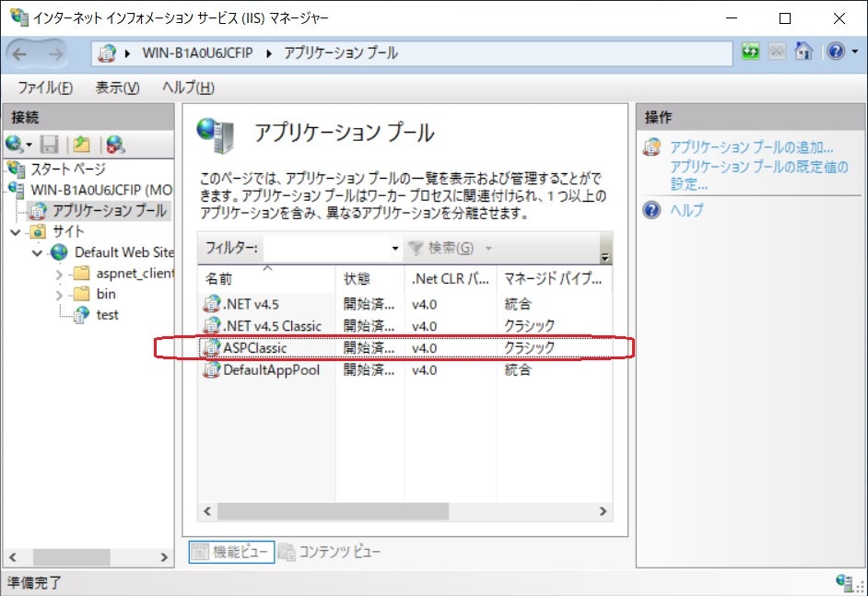The image size is (868, 596).
Task: Collapse the サイト tree node
Action: (16, 232)
